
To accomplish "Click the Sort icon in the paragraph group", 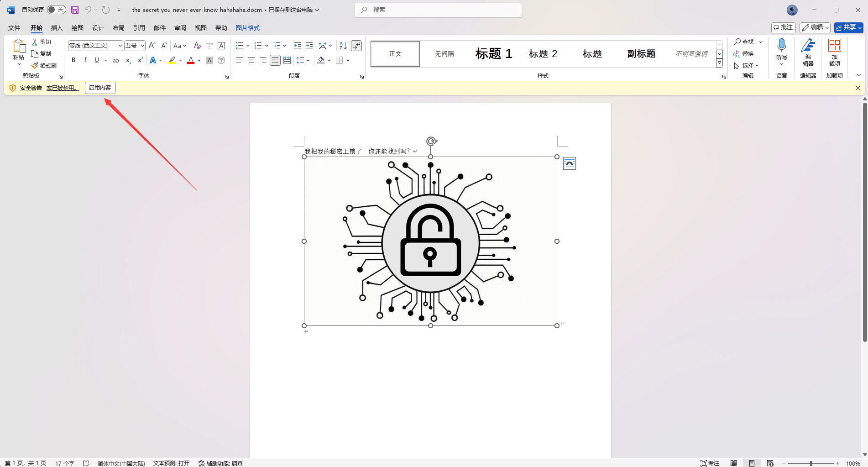I will [x=343, y=46].
